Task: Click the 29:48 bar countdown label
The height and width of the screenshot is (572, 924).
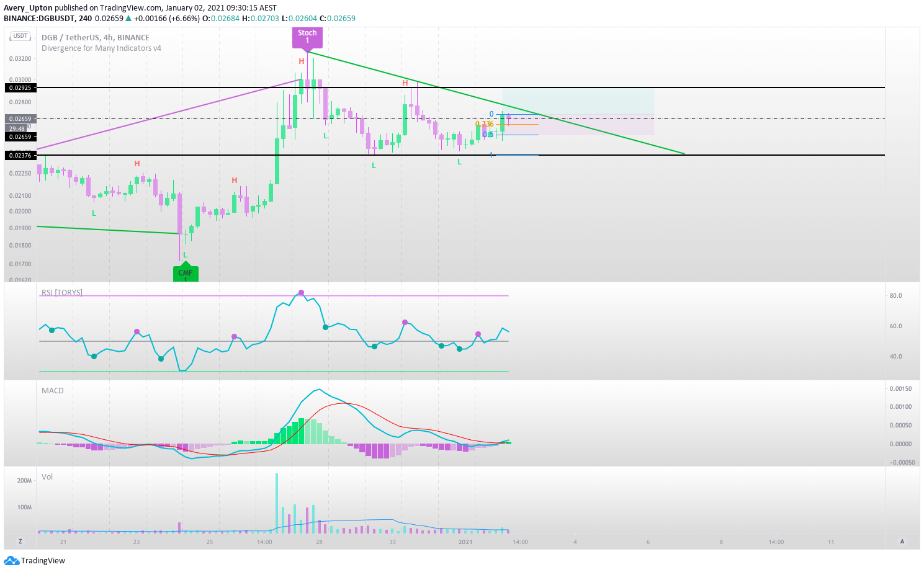Action: pos(17,128)
